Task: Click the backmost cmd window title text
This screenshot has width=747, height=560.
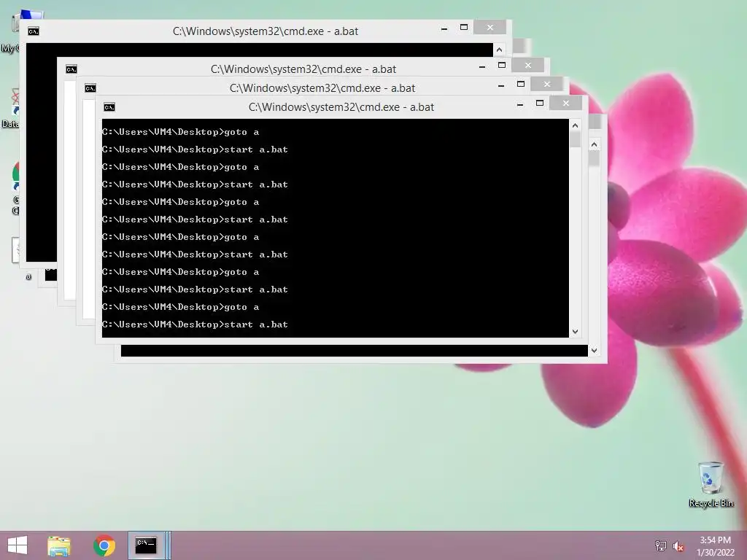Action: click(x=265, y=31)
